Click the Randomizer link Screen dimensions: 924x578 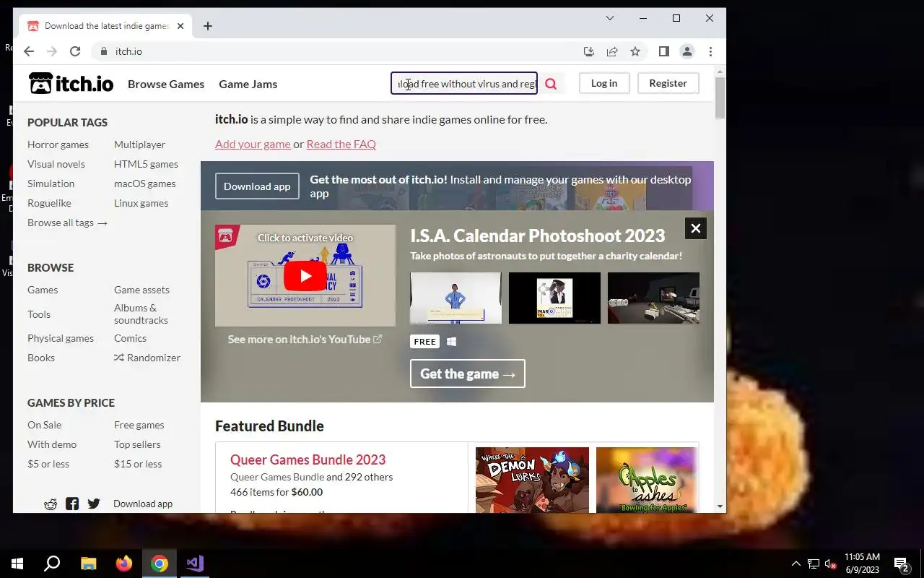coord(147,358)
